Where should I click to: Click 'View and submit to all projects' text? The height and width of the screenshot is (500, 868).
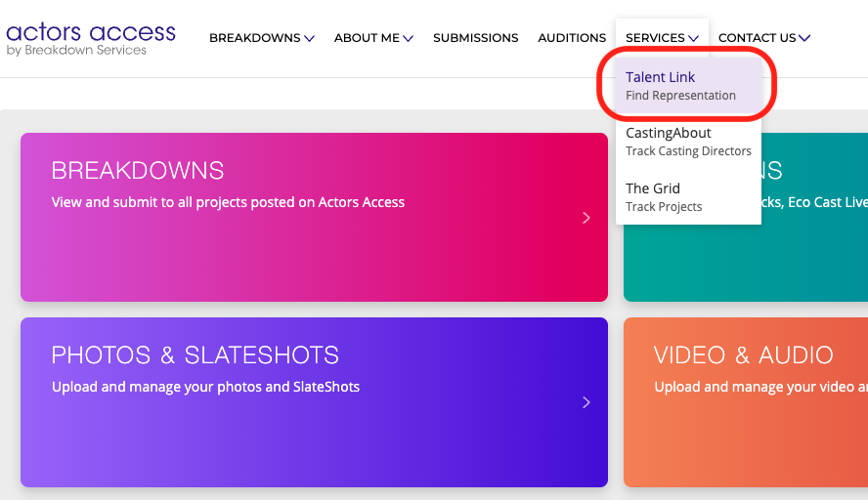(228, 202)
